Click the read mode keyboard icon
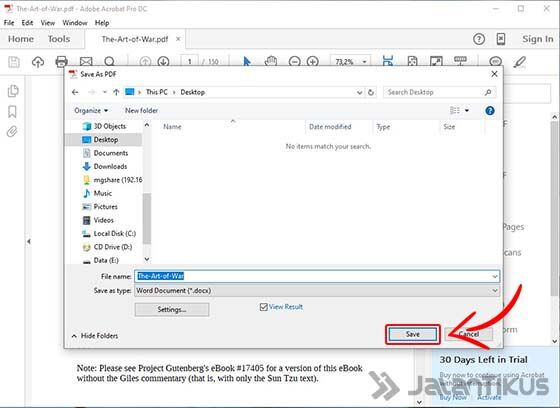The height and width of the screenshot is (408, 560). (460, 61)
